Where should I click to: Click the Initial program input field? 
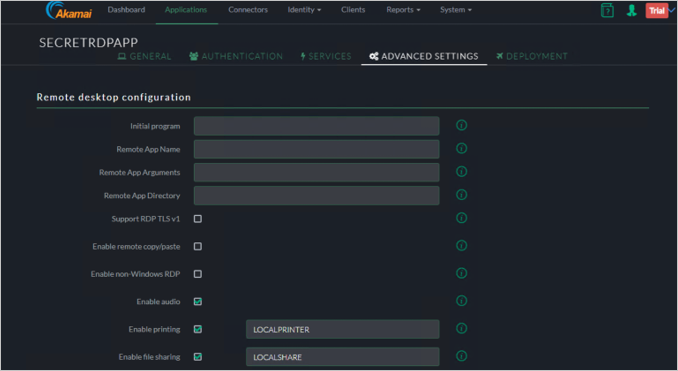point(317,126)
